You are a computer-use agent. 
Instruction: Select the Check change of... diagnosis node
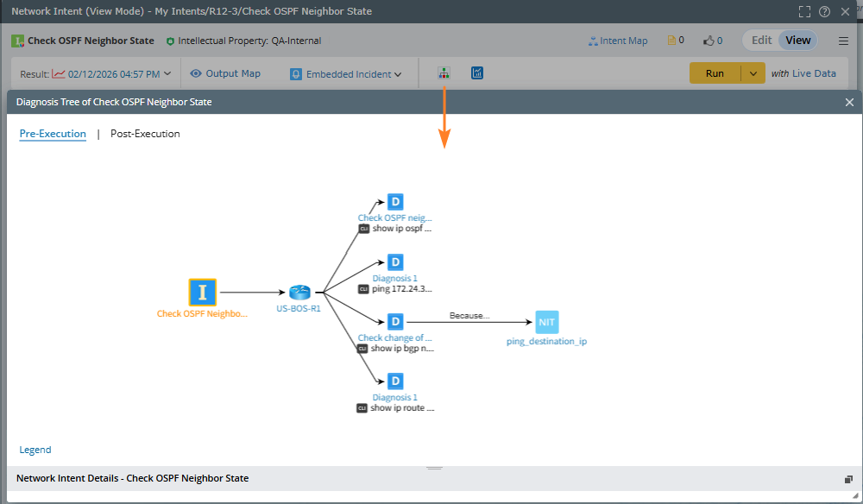(395, 321)
